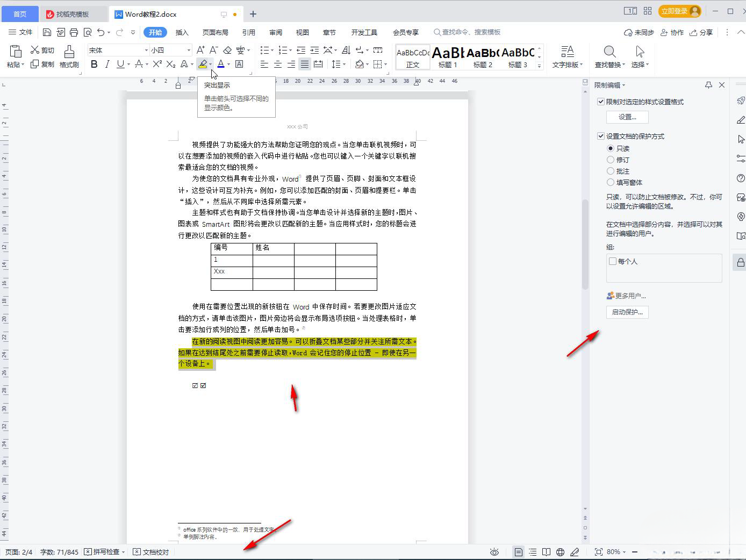Image resolution: width=746 pixels, height=560 pixels.
Task: Click the 启动保护... button
Action: 627,312
